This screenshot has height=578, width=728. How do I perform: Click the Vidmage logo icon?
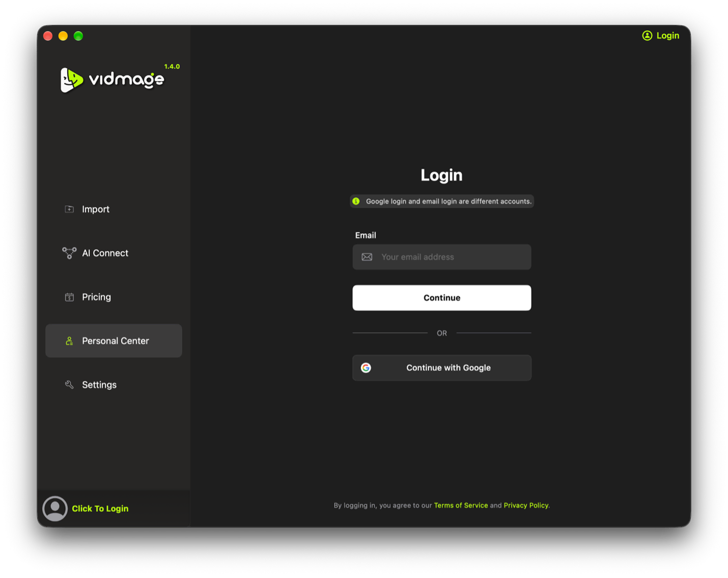[x=71, y=80]
